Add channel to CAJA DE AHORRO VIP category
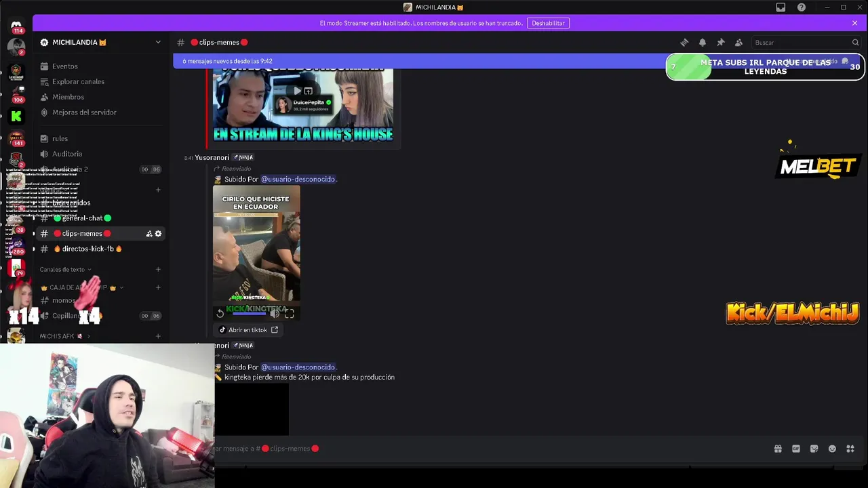 pos(158,287)
